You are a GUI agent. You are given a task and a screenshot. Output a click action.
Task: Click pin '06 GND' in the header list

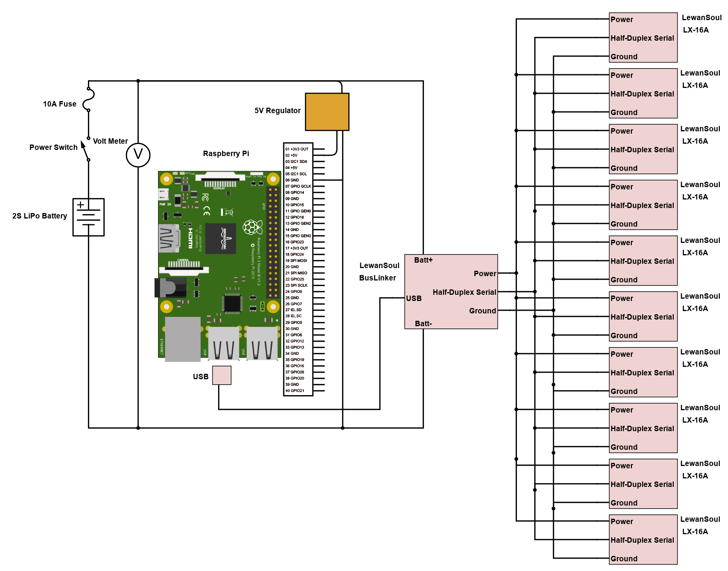click(x=292, y=180)
